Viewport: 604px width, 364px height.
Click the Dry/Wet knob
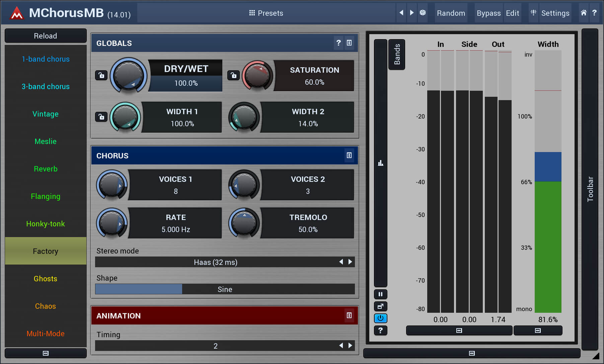pos(129,75)
